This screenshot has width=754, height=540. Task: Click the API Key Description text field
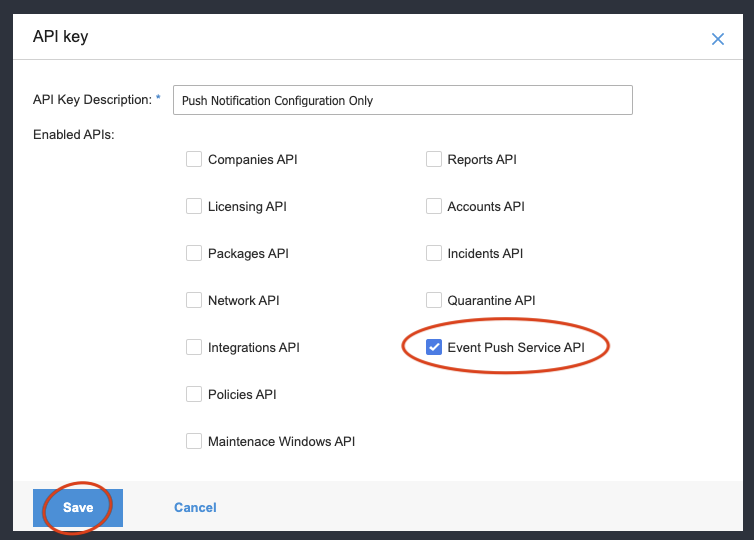coord(402,100)
